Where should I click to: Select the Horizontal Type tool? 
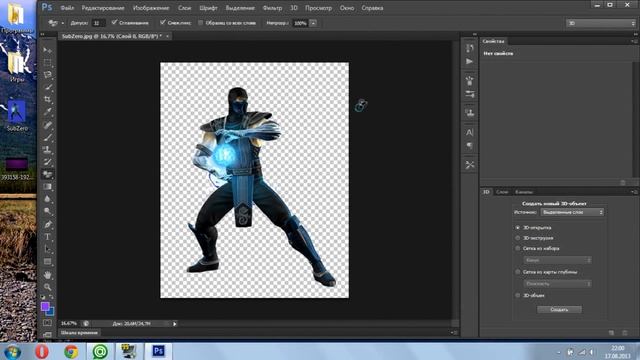[x=48, y=237]
